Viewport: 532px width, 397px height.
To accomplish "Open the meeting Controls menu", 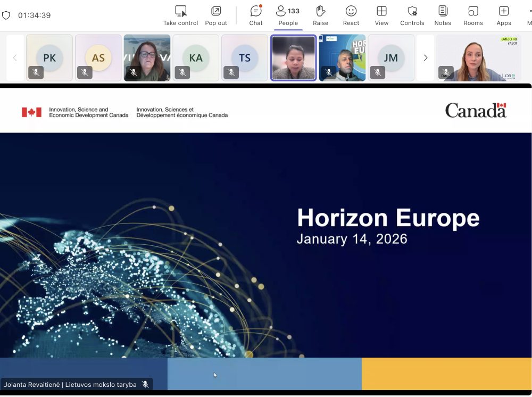I will (x=412, y=11).
